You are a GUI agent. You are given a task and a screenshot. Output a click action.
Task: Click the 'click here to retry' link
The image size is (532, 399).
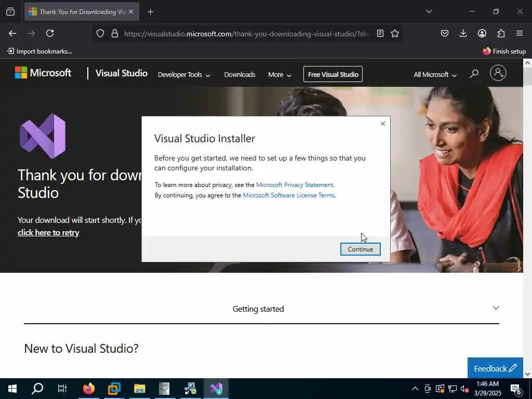click(48, 232)
